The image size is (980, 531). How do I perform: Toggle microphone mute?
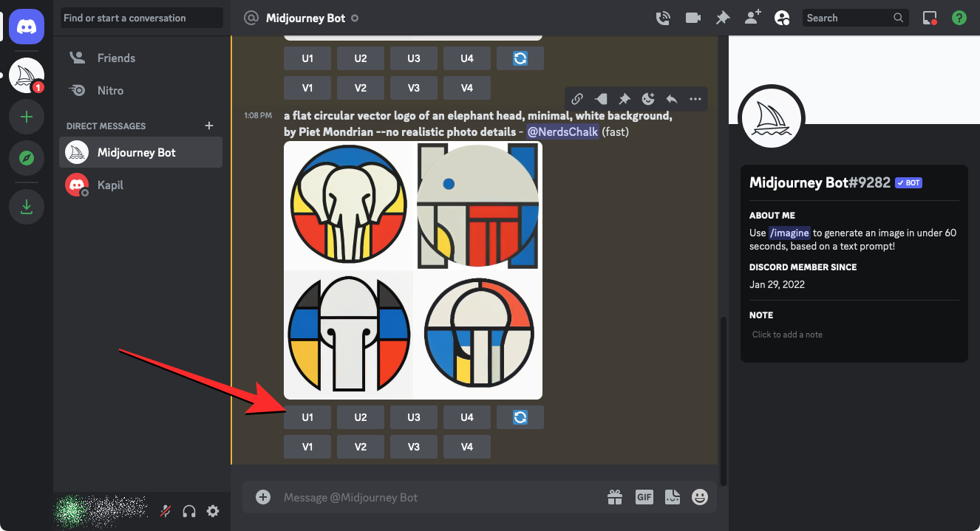[167, 511]
